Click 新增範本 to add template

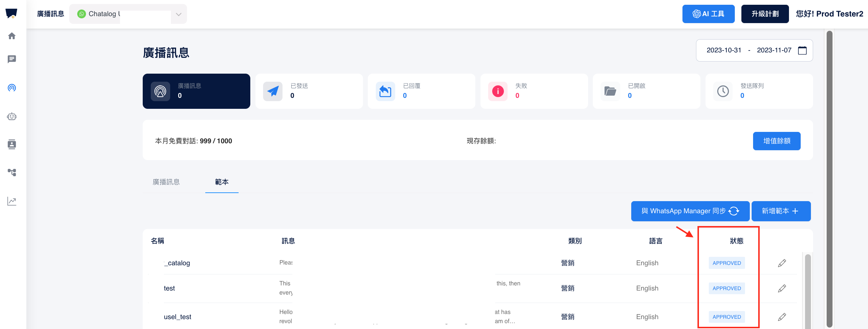pos(781,211)
